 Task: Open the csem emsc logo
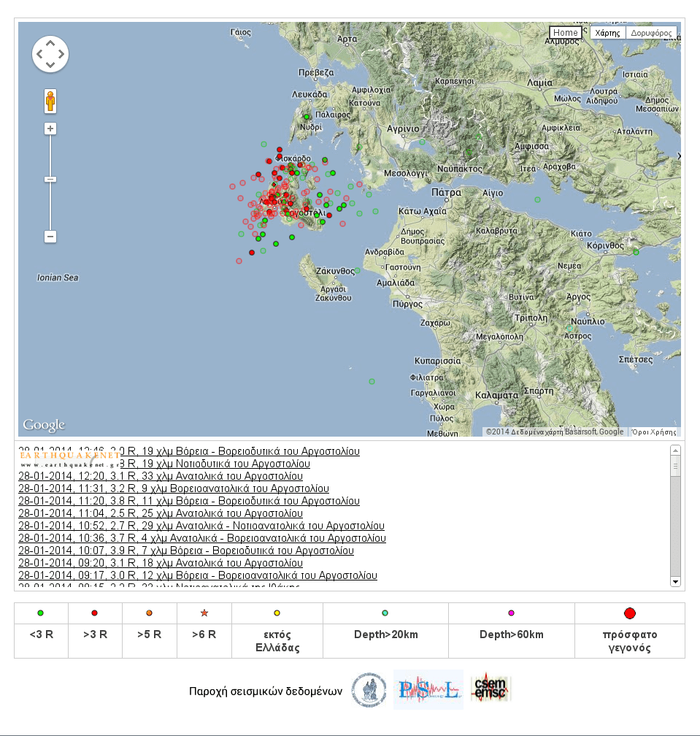pos(491,689)
